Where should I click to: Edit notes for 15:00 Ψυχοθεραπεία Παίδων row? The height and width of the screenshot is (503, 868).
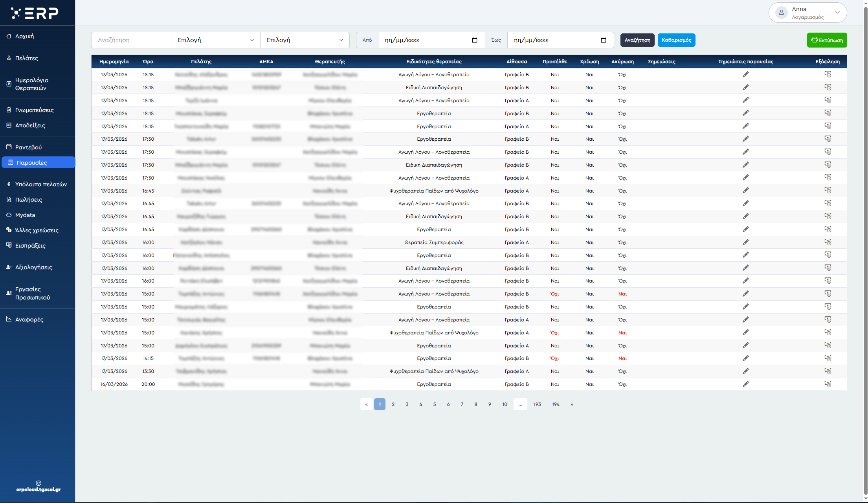click(745, 332)
